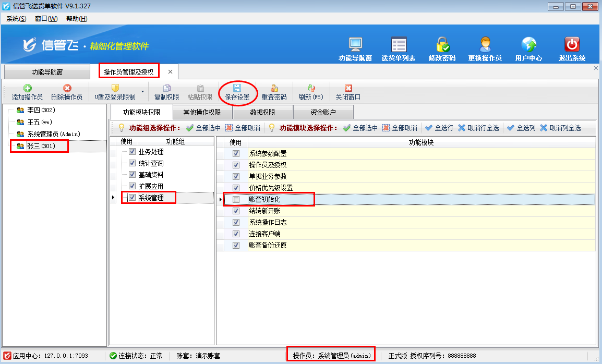Click the 修改密码 padlock icon
Viewport: 602px width, 364px height.
[x=442, y=44]
